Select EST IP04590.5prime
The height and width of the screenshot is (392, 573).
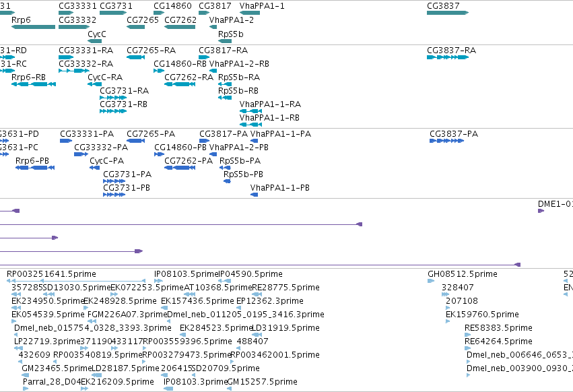pyautogui.click(x=224, y=281)
